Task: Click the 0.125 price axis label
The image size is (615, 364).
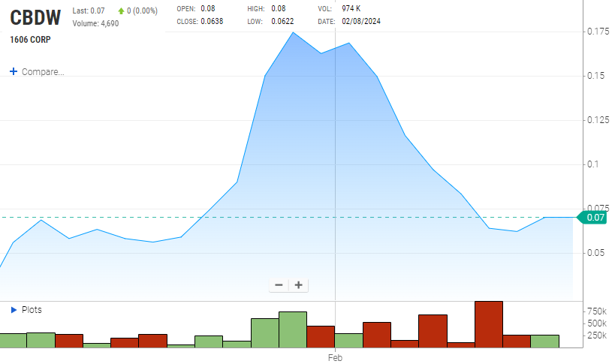Action: (598, 120)
